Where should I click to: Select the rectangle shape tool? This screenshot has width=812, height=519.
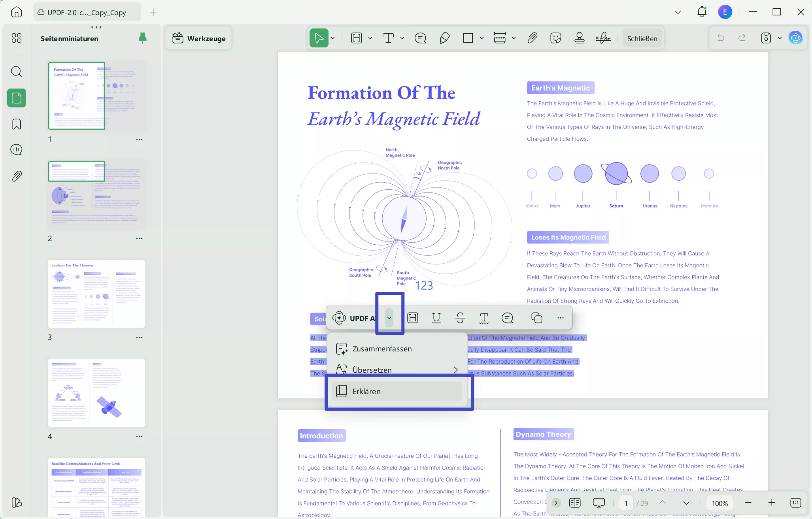[468, 38]
